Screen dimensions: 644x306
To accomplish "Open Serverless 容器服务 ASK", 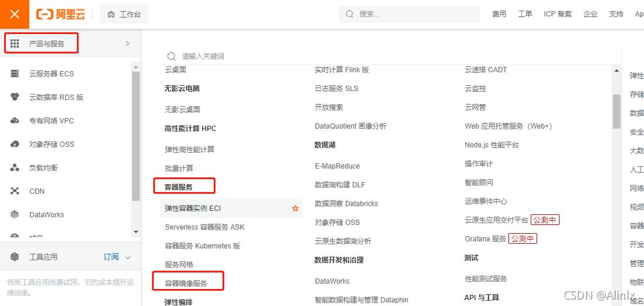I will click(x=205, y=227).
